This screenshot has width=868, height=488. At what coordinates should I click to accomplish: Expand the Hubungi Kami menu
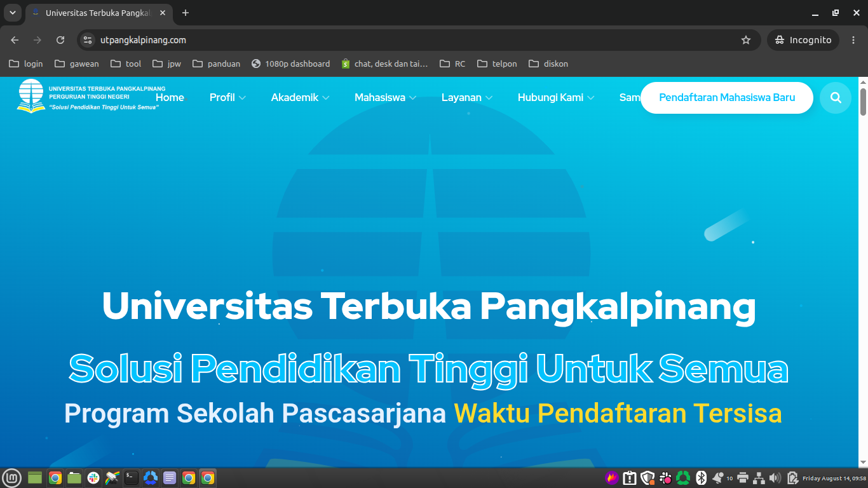tap(556, 97)
